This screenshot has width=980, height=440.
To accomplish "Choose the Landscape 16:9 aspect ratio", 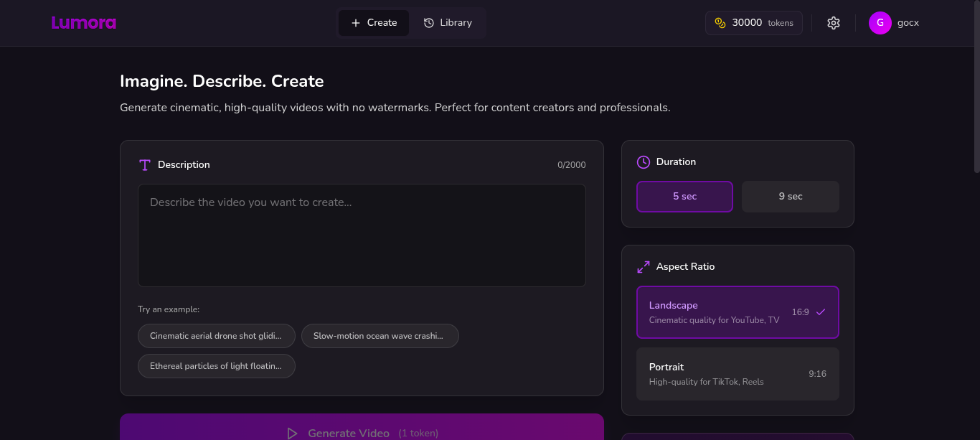I will click(x=738, y=312).
